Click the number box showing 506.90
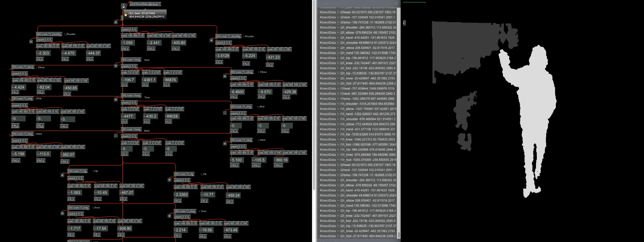The image size is (644, 242). tap(125, 229)
